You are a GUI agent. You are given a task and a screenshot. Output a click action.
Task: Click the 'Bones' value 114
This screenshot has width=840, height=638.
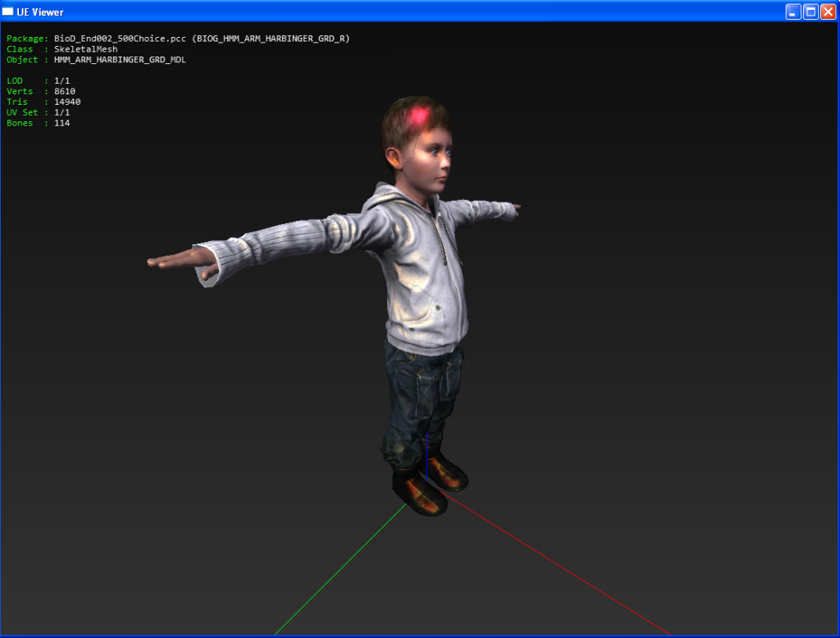(62, 123)
